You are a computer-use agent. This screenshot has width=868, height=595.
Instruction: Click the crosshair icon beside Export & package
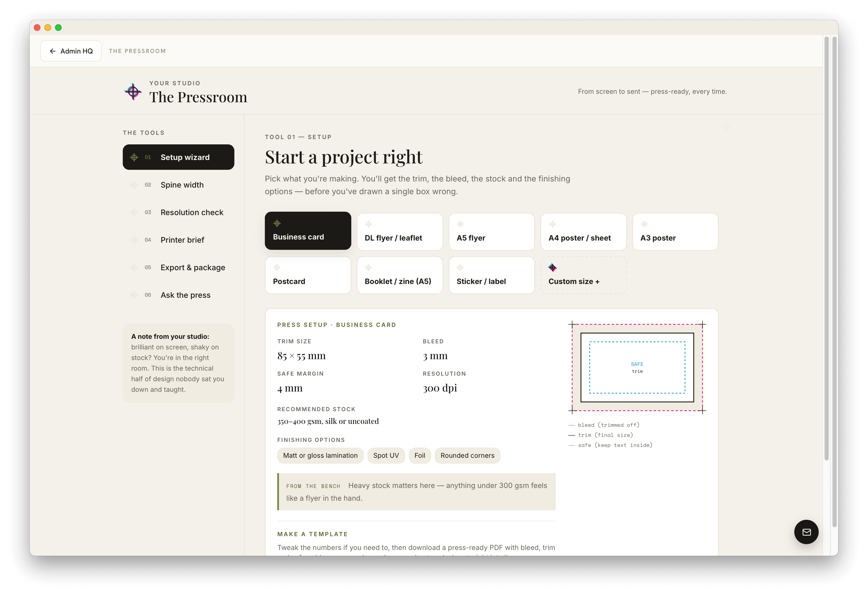click(x=134, y=268)
